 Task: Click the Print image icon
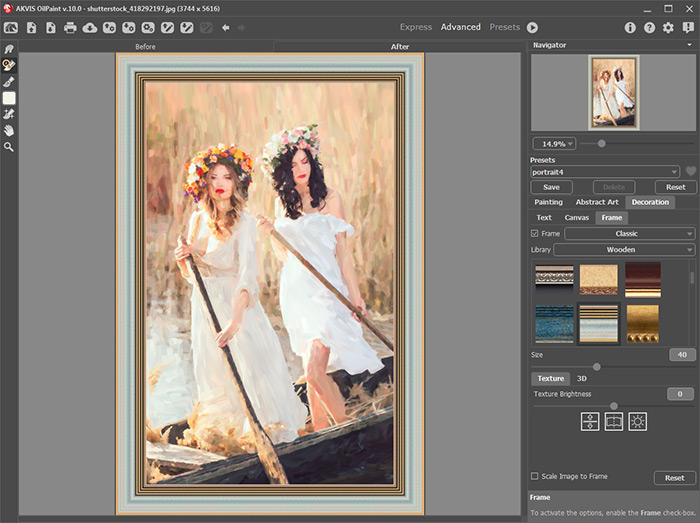click(x=70, y=27)
